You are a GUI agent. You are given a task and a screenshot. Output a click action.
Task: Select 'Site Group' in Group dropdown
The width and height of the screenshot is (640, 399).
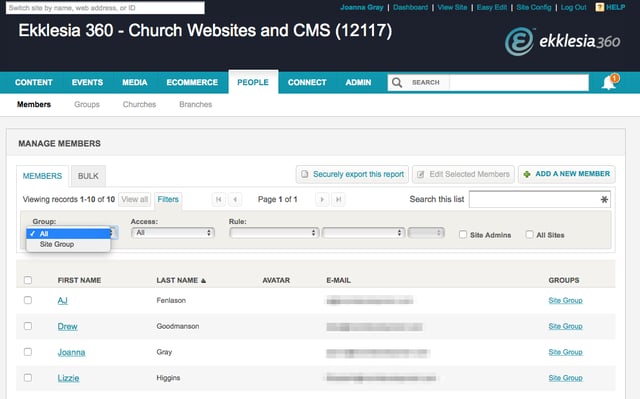point(69,244)
